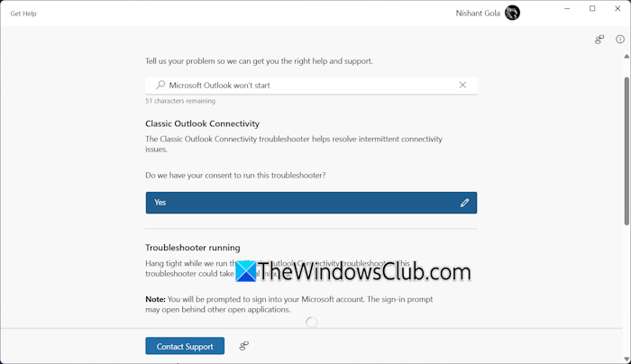Click the Contact Support button
This screenshot has width=631, height=364.
tap(185, 346)
